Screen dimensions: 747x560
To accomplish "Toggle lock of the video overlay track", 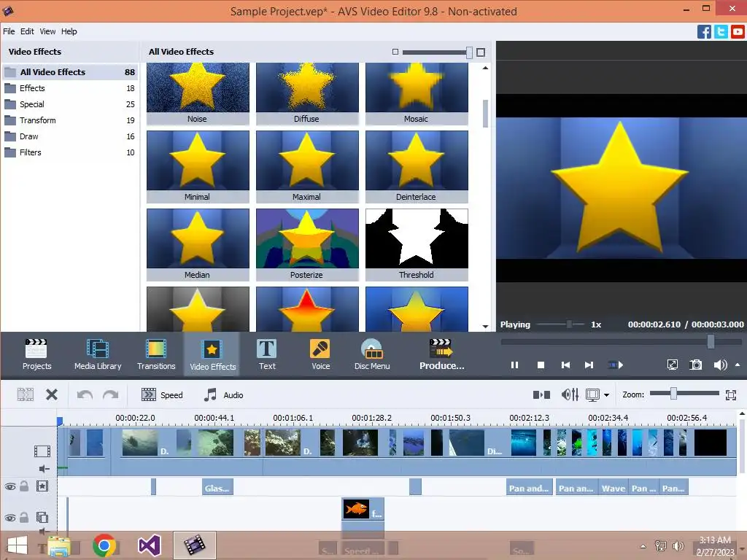I will (24, 518).
